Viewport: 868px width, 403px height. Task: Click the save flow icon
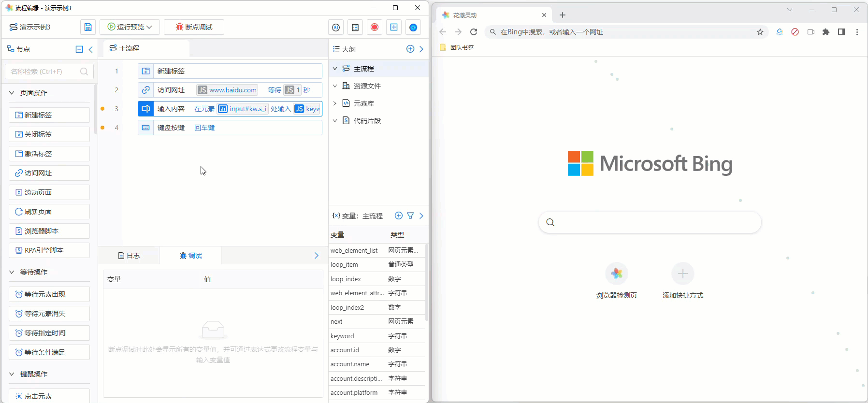(87, 27)
